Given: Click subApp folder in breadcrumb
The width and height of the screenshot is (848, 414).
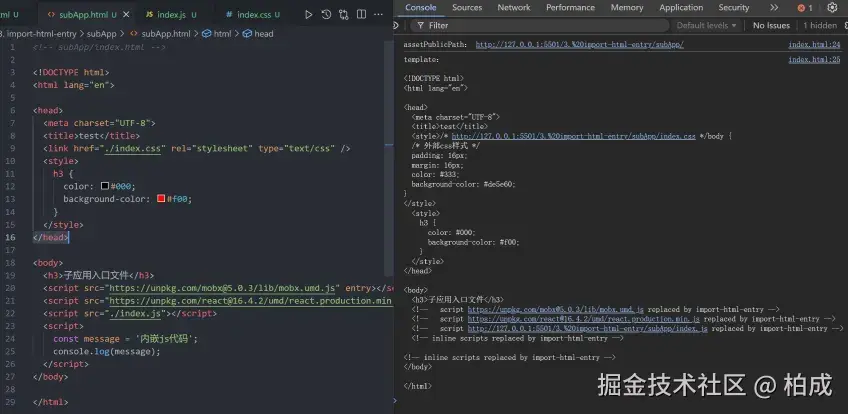Looking at the screenshot, I should [x=102, y=34].
